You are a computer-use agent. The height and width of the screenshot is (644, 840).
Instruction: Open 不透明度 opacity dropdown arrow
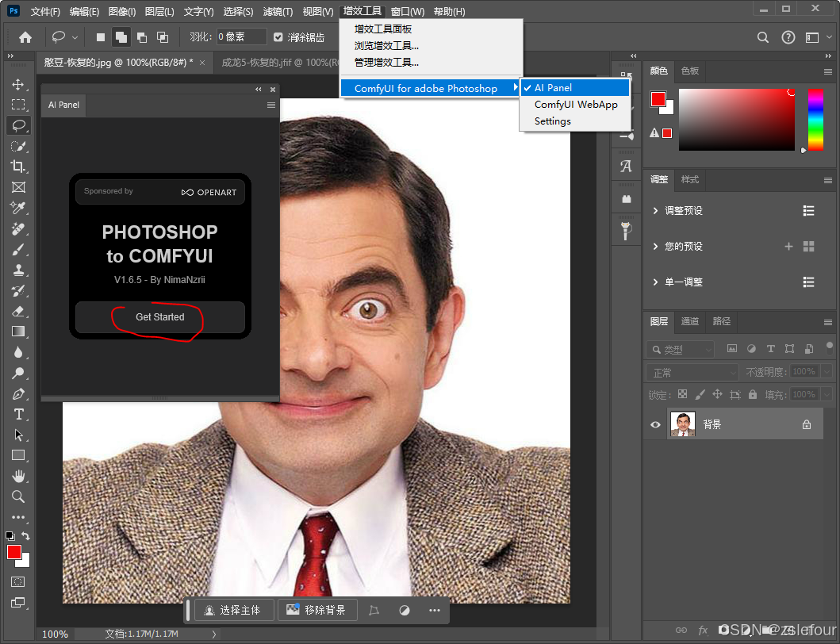(x=827, y=371)
